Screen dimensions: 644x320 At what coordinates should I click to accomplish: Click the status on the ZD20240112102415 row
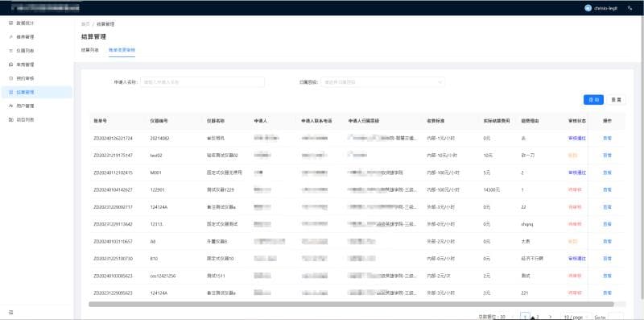click(x=576, y=172)
